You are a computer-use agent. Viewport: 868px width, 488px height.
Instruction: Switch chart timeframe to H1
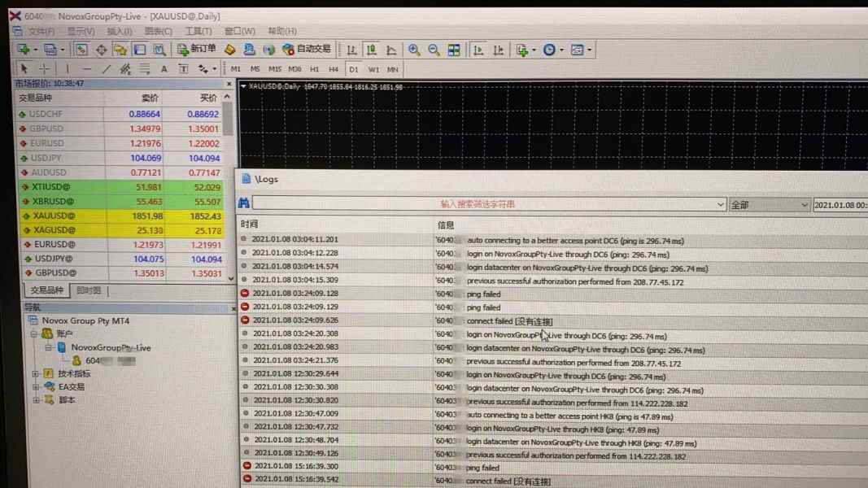(x=314, y=69)
